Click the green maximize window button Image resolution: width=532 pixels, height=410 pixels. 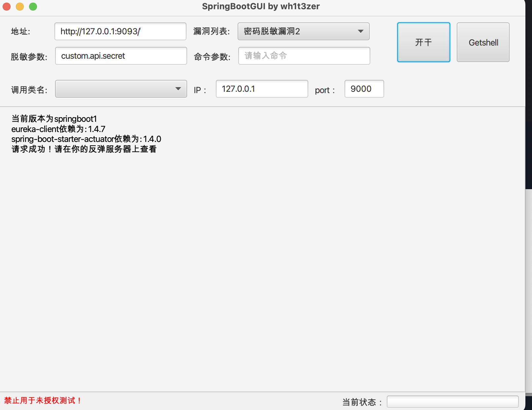click(x=33, y=7)
